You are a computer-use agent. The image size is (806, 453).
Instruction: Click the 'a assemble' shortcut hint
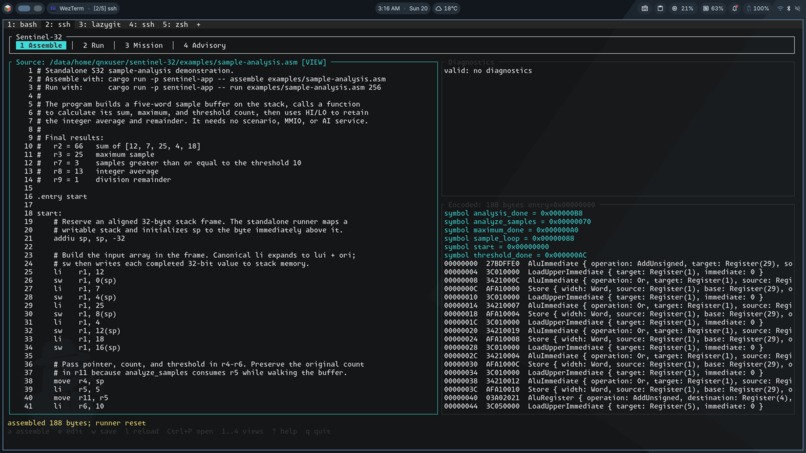click(x=28, y=431)
